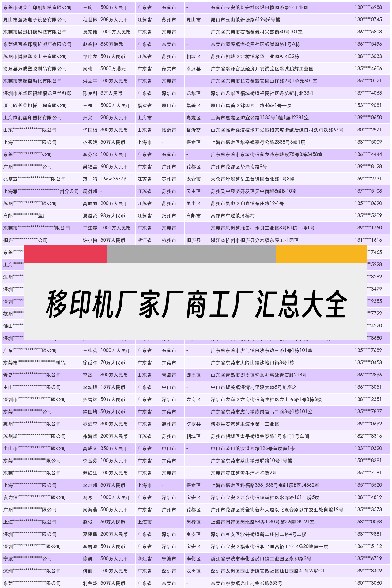Select phone number 130****6988

pos(368,7)
